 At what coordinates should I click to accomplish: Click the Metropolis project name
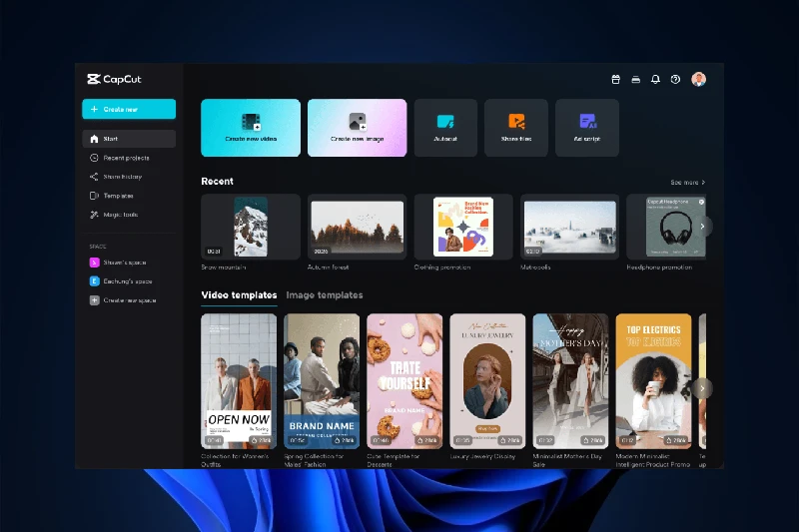[535, 267]
